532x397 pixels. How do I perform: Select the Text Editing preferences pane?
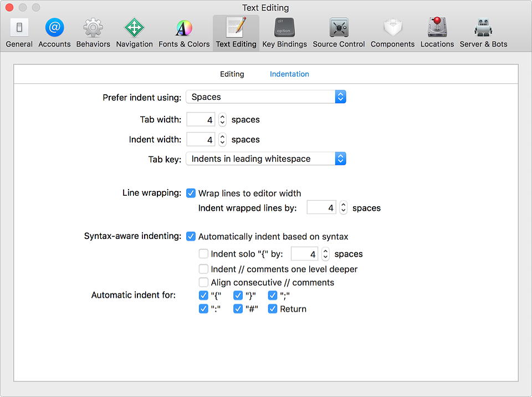click(236, 33)
